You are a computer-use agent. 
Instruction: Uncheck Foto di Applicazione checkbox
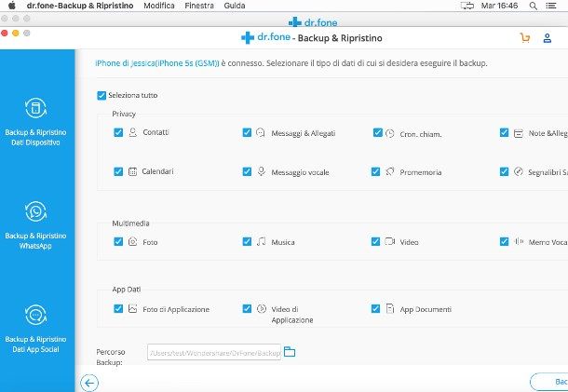pos(118,308)
